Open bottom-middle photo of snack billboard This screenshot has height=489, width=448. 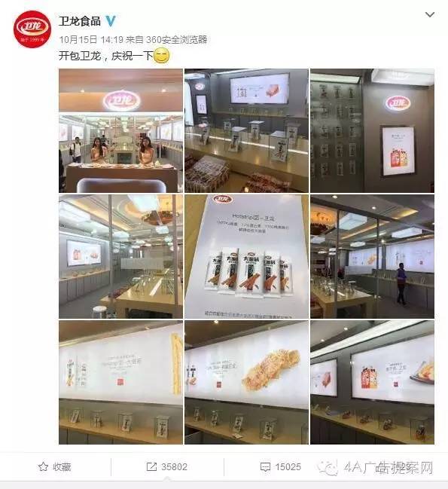click(246, 382)
